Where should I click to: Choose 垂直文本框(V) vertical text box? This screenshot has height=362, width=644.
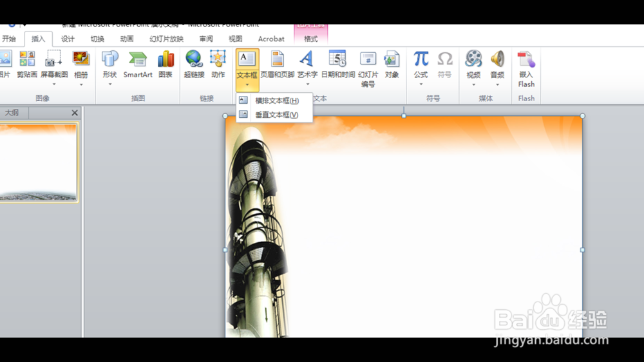274,115
